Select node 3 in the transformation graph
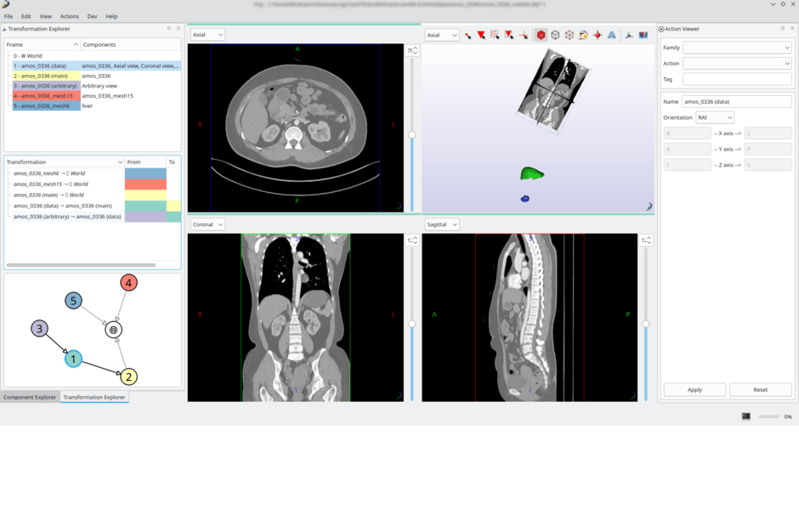Viewport: 799px width, 532px height. point(39,329)
